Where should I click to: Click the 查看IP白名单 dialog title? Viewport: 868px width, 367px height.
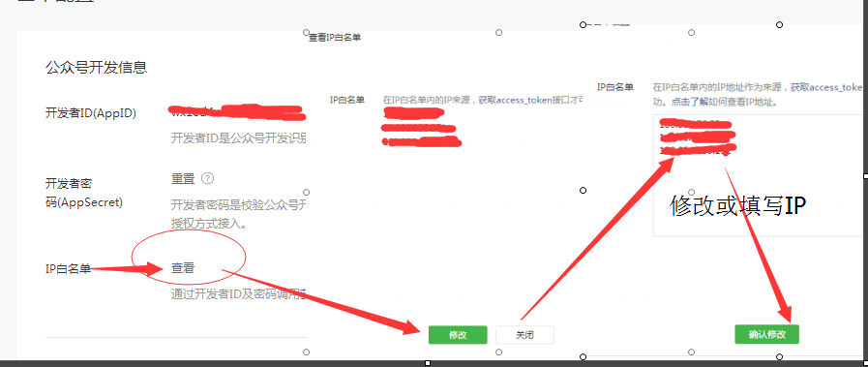point(335,37)
